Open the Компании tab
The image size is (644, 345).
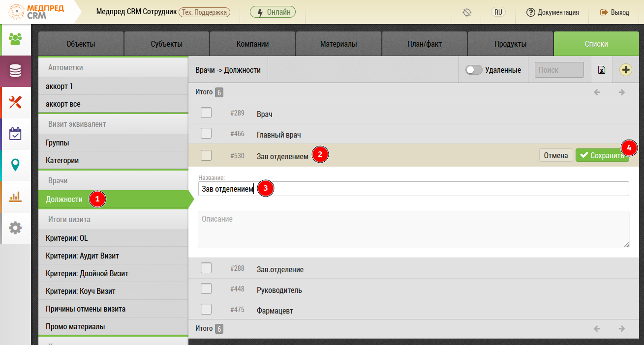click(x=252, y=44)
